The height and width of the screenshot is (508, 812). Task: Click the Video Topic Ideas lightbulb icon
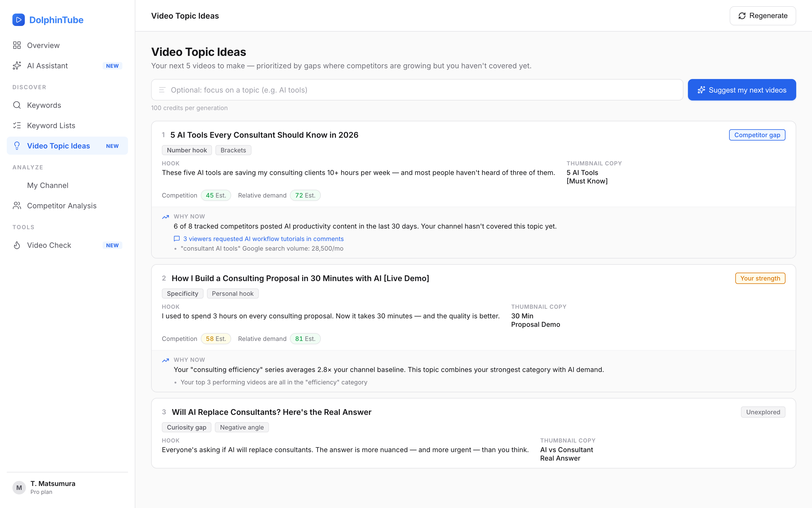(x=17, y=146)
